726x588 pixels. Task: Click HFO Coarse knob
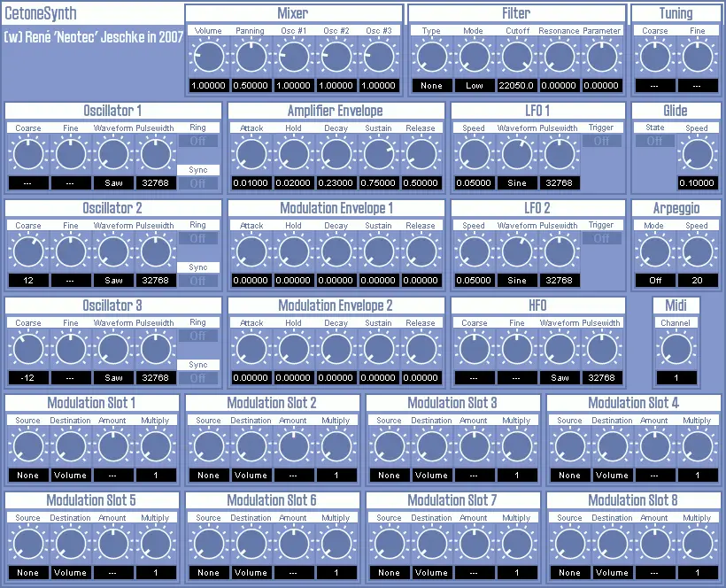tap(475, 349)
